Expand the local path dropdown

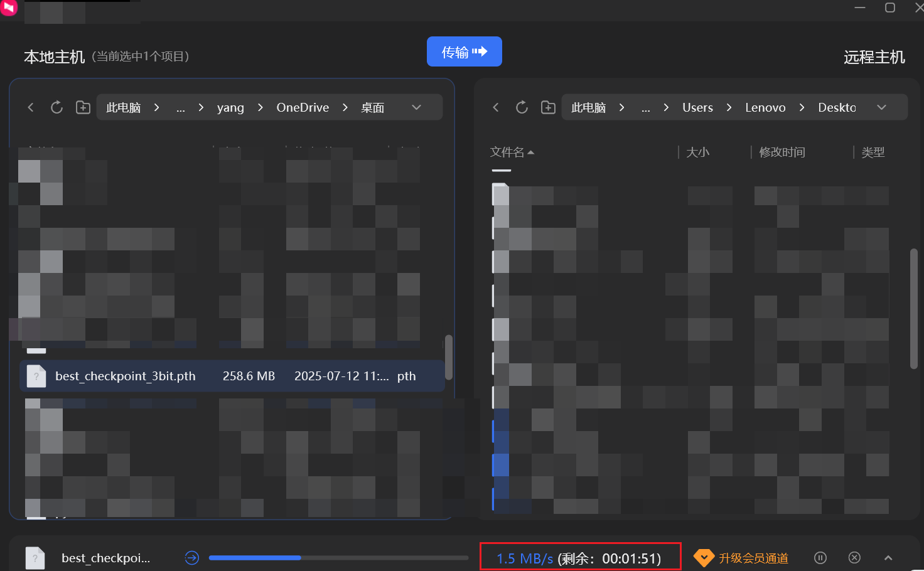pyautogui.click(x=416, y=107)
